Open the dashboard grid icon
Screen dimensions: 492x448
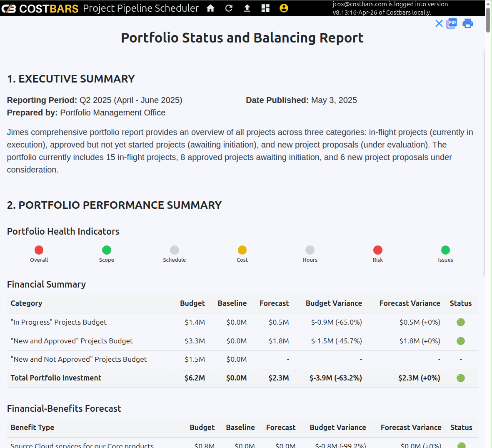265,8
